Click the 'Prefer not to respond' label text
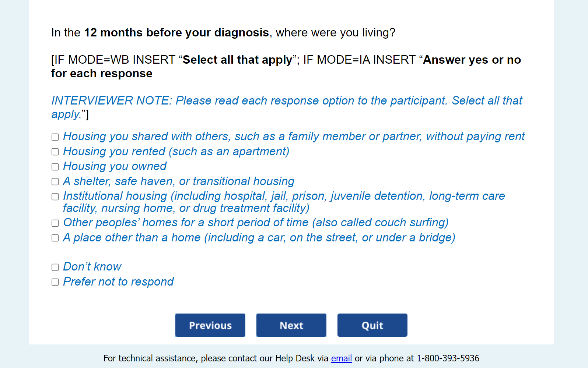Image resolution: width=588 pixels, height=368 pixels. (118, 282)
